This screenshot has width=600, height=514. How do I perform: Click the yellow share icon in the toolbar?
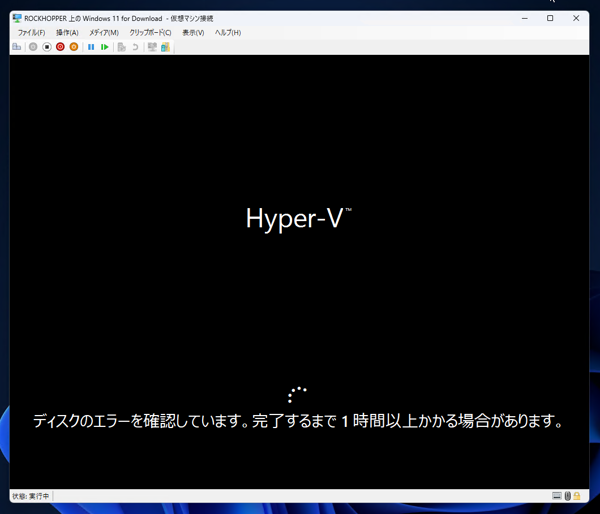(165, 47)
